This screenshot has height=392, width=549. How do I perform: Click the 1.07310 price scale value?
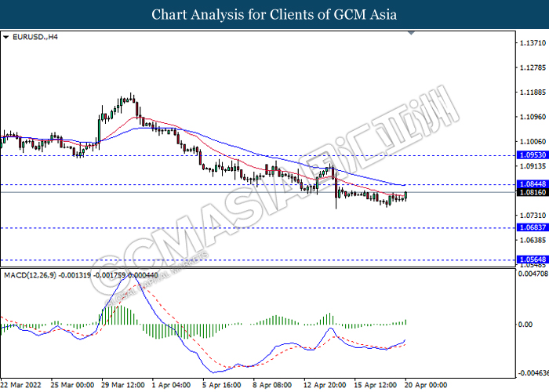pyautogui.click(x=533, y=216)
